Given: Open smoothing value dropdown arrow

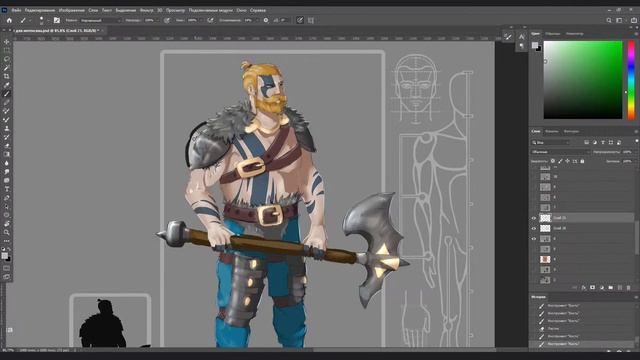Looking at the screenshot, I should [257, 20].
